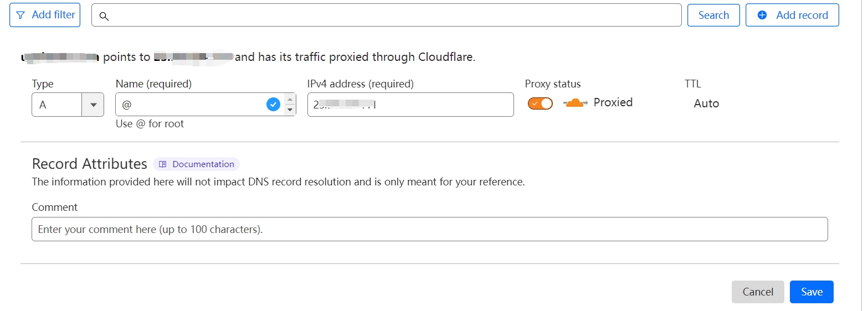868x311 pixels.
Task: Click the TTL Auto value
Action: pyautogui.click(x=706, y=103)
